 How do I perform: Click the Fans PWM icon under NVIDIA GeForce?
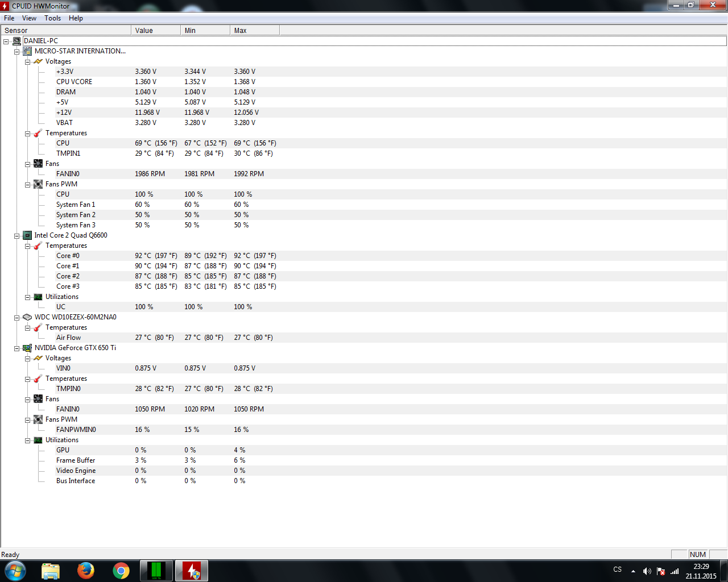pos(38,419)
